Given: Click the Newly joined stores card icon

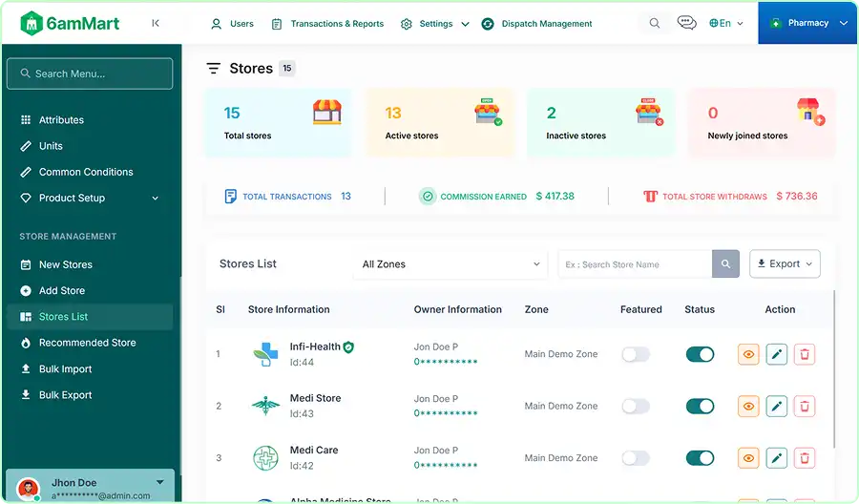Looking at the screenshot, I should pos(810,112).
